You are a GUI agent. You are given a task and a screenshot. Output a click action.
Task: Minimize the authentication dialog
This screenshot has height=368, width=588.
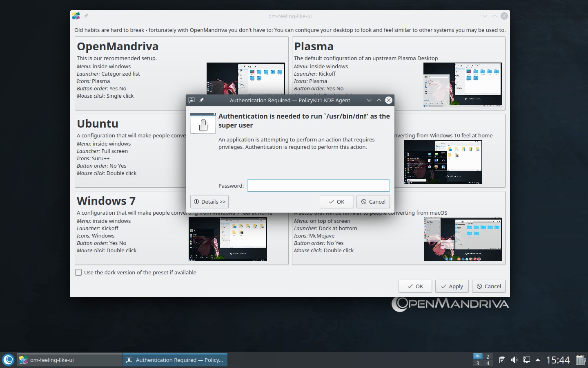tap(369, 100)
